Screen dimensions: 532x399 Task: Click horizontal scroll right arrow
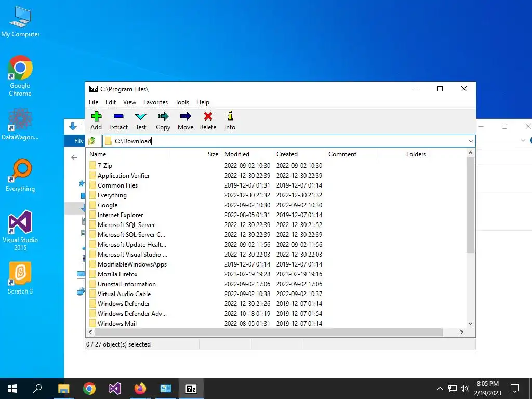coord(462,332)
